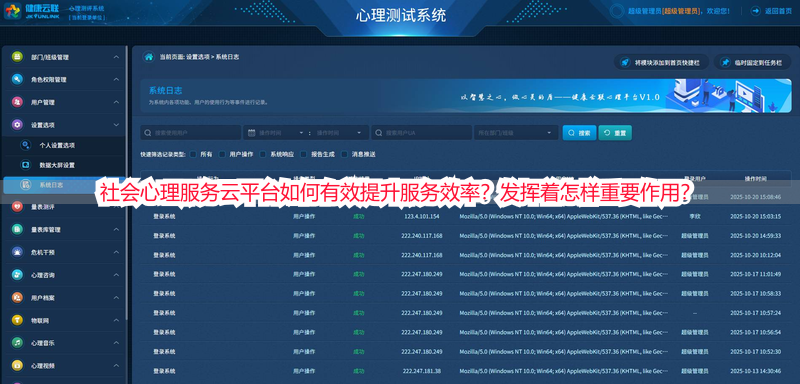Screen dimensions: 800x384
Task: Click the 操作时间 column header
Action: (x=755, y=178)
